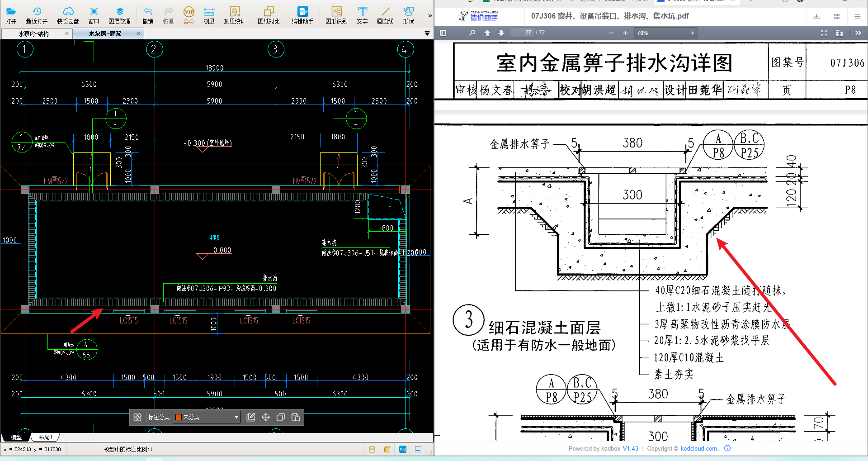Click the x y coordinate readout

pyautogui.click(x=32, y=449)
